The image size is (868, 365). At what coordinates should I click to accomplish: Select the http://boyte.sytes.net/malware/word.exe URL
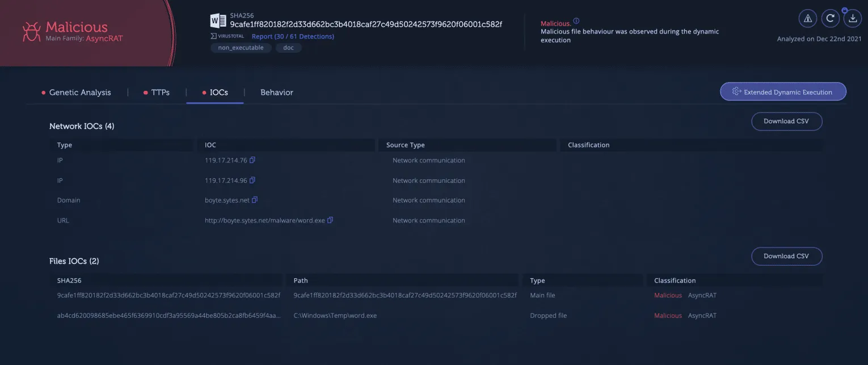tap(265, 220)
